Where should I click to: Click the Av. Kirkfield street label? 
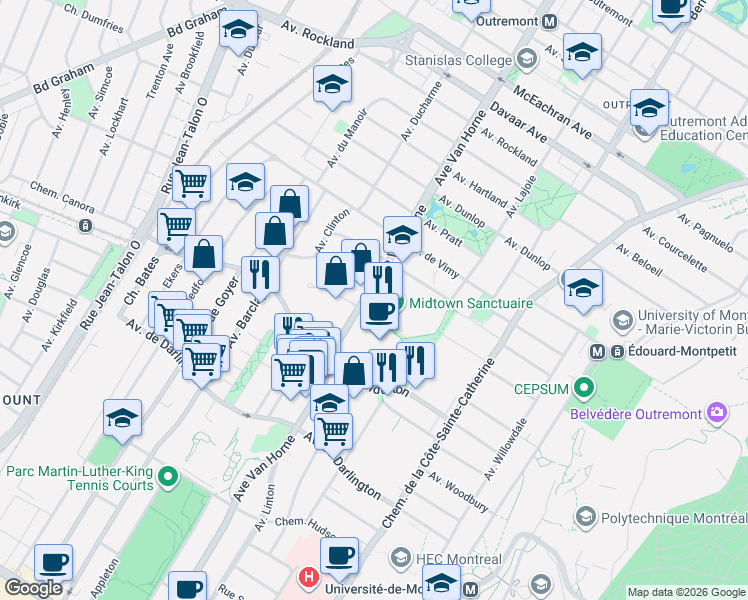[59, 325]
